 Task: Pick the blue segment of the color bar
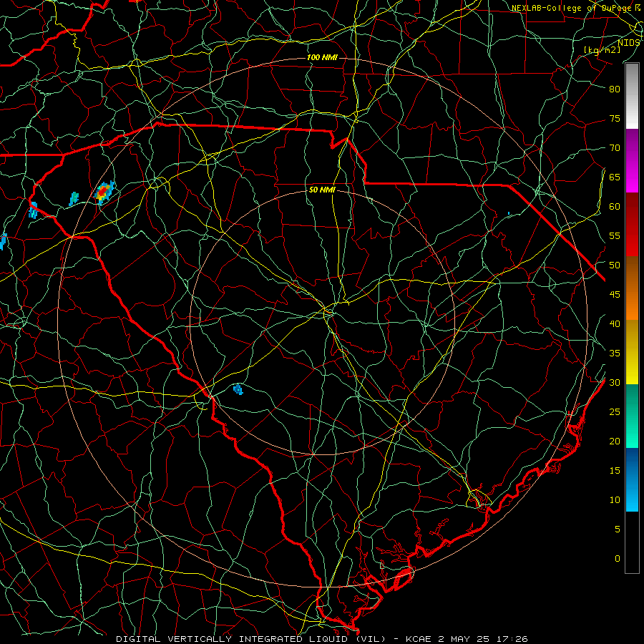pyautogui.click(x=632, y=479)
